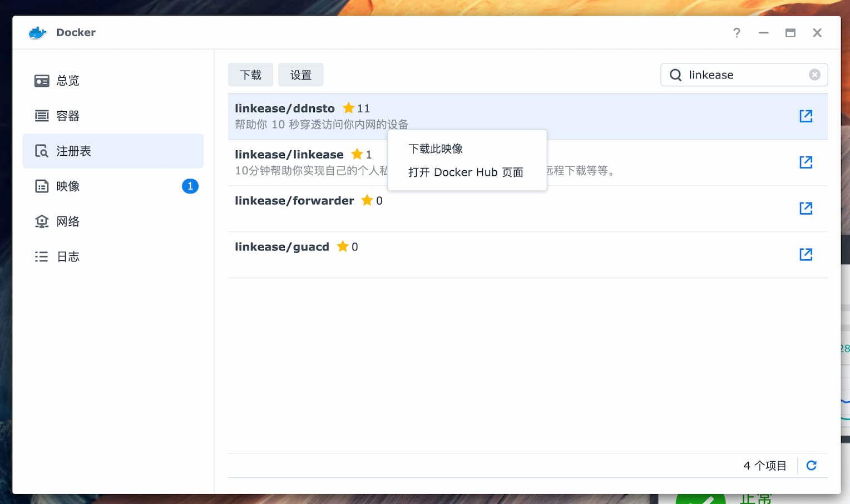Go to the 容器 containers section

tap(113, 116)
